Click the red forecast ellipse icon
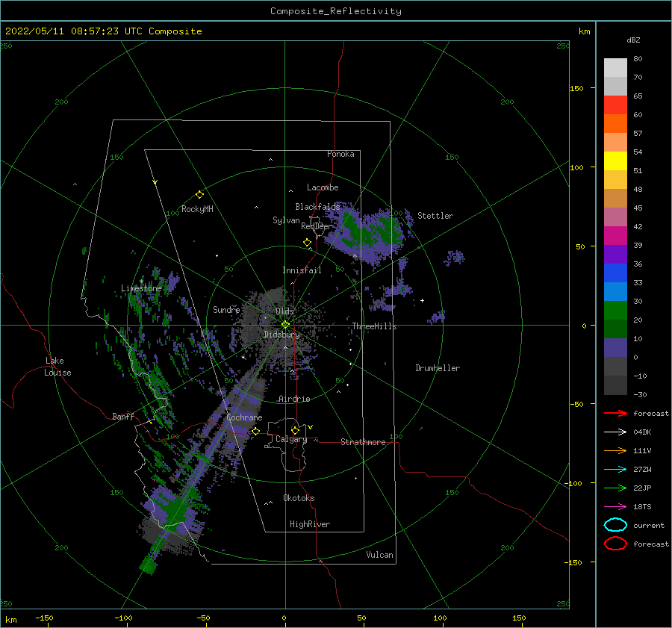The width and height of the screenshot is (672, 628). click(615, 544)
